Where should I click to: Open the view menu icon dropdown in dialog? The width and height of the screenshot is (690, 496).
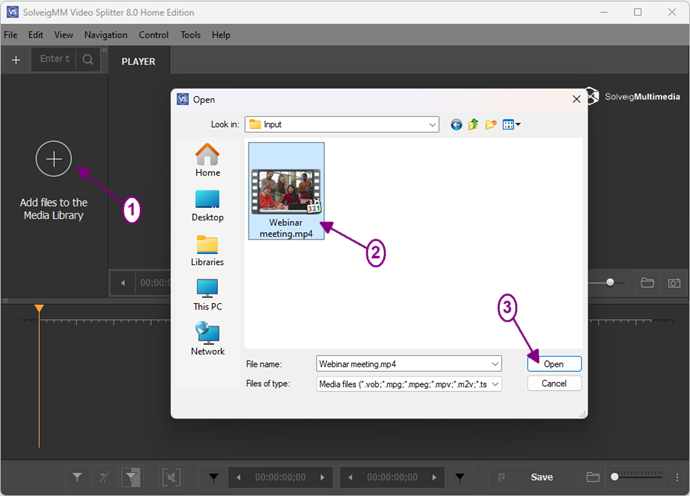tap(511, 125)
